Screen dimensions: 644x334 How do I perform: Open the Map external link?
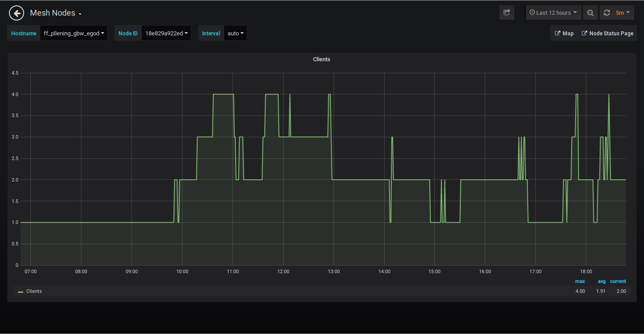(564, 33)
